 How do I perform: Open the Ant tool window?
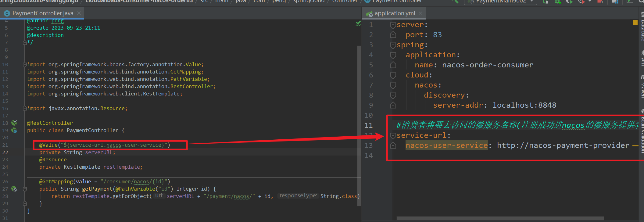pos(642,59)
